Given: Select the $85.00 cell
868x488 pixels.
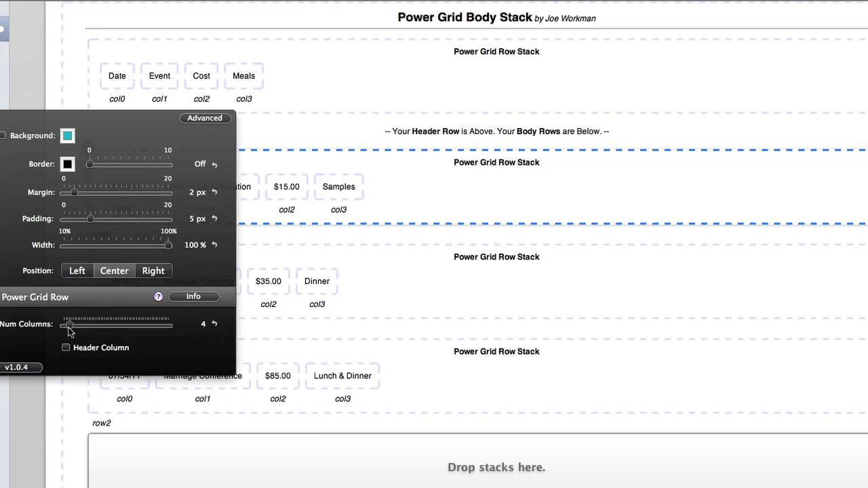Looking at the screenshot, I should (x=278, y=375).
